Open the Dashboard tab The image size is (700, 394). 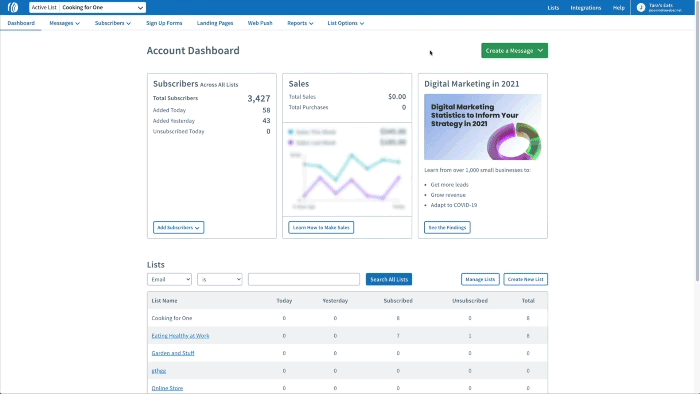click(x=21, y=23)
